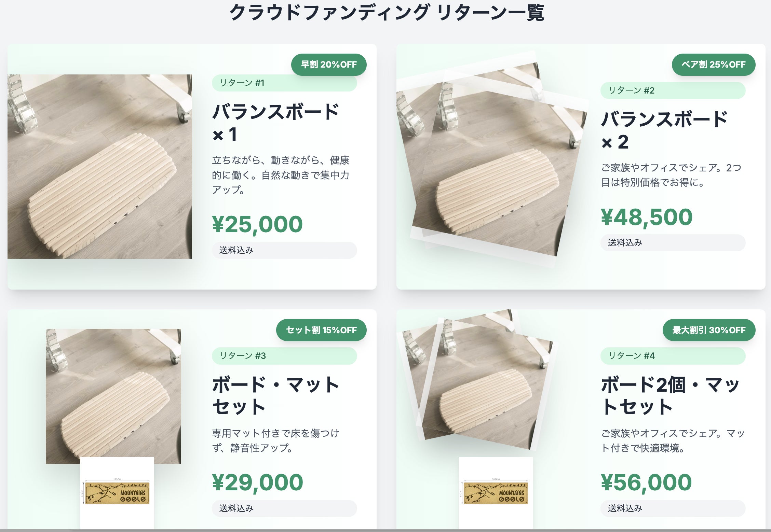Click the Mountains mat image in return #4

click(496, 493)
